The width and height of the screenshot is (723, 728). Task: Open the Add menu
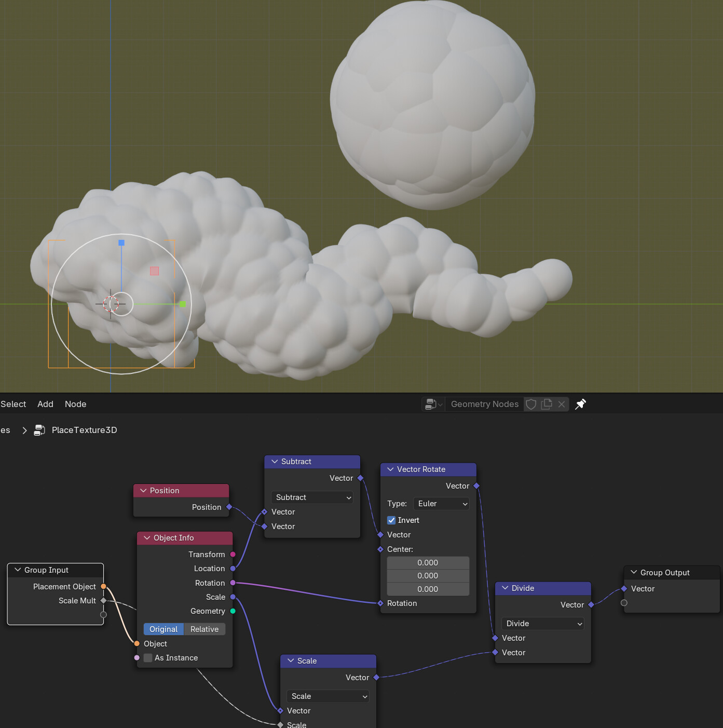pos(45,404)
